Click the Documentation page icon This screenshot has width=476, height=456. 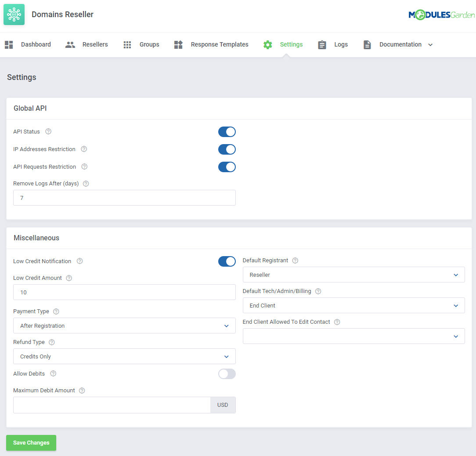click(x=367, y=45)
